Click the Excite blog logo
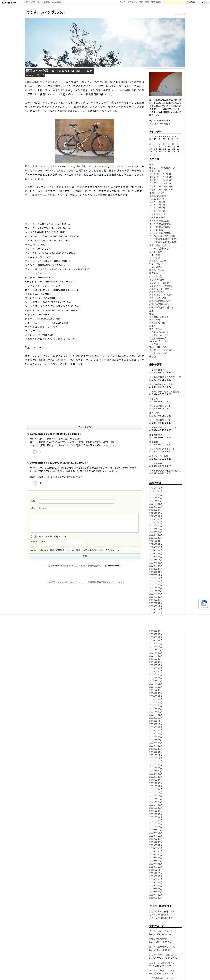Image resolution: width=210 pixels, height=980 pixels. [9, 2]
